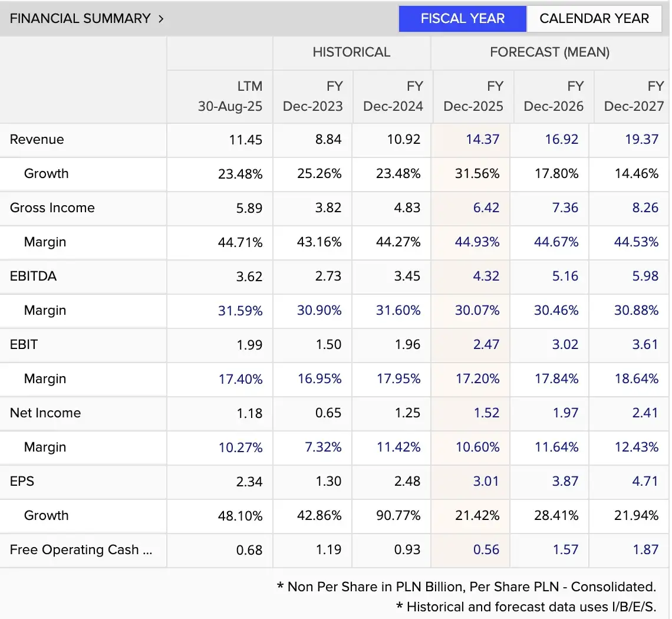The width and height of the screenshot is (672, 619).
Task: Click net margin value 7.32%
Action: pyautogui.click(x=323, y=447)
